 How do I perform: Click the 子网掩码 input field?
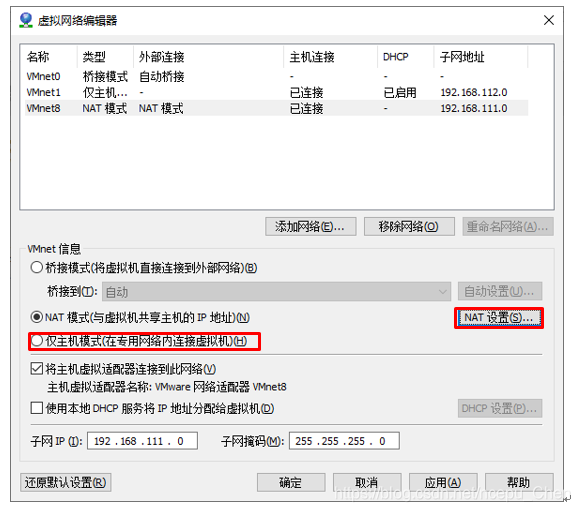tap(344, 441)
